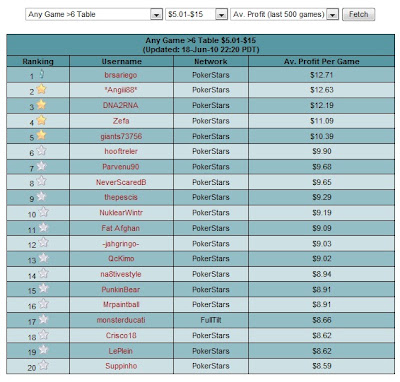The image size is (400, 382).
Task: Open Crisco18 player link
Action: [121, 335]
